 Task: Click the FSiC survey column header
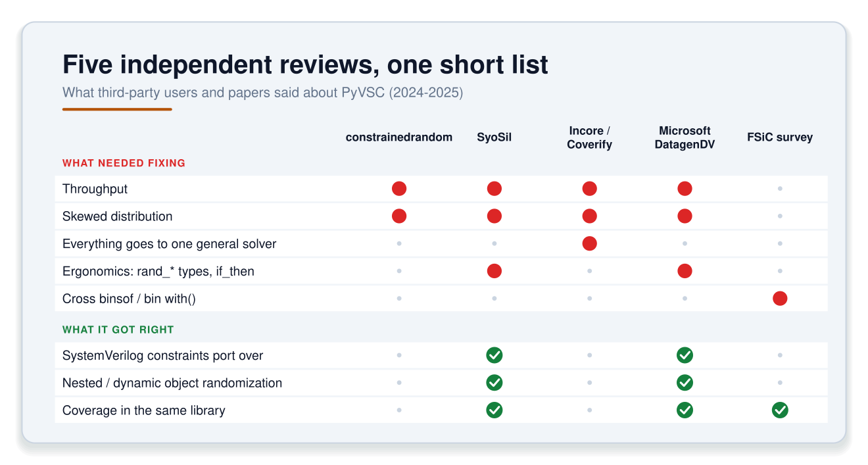(780, 137)
